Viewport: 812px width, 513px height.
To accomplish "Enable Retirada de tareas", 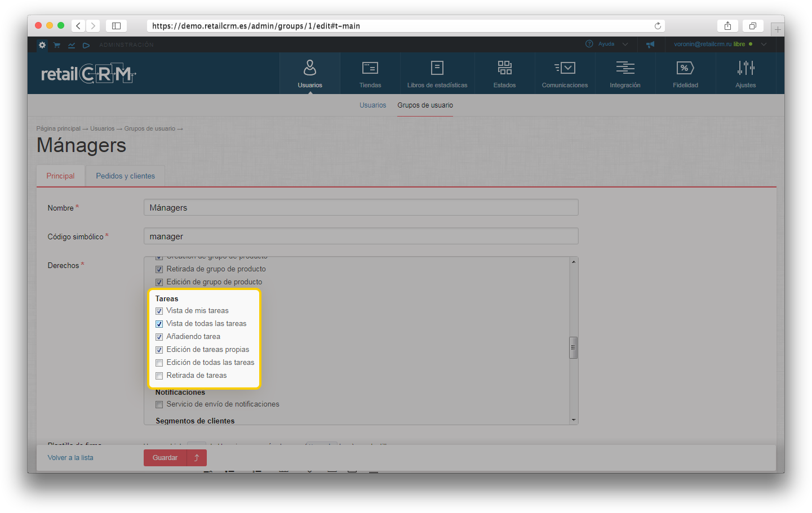I will [159, 376].
